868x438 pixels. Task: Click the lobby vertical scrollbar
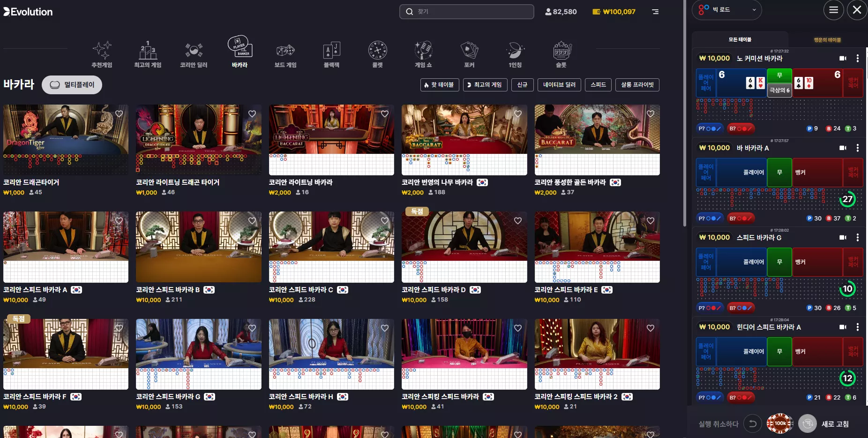coord(685,113)
